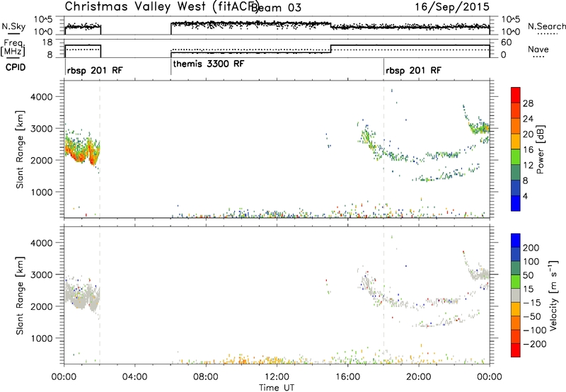566x392 pixels.
Task: Click the "Slant Range [km]" label of the power panel
Action: [20, 149]
